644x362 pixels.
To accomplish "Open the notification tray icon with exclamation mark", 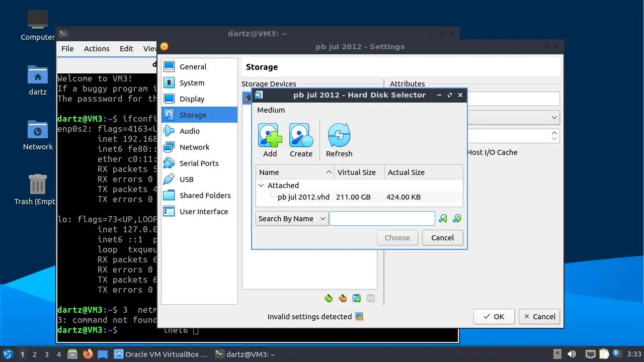I will click(x=617, y=354).
